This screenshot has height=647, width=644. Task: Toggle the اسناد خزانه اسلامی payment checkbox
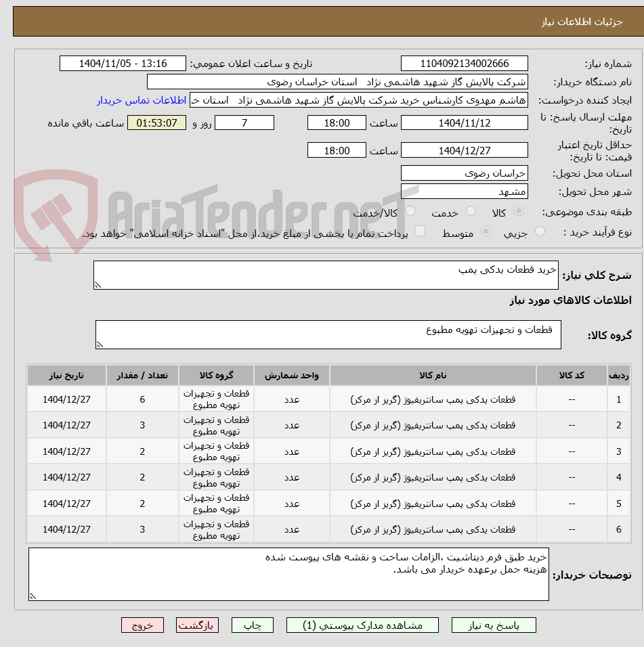[x=420, y=231]
